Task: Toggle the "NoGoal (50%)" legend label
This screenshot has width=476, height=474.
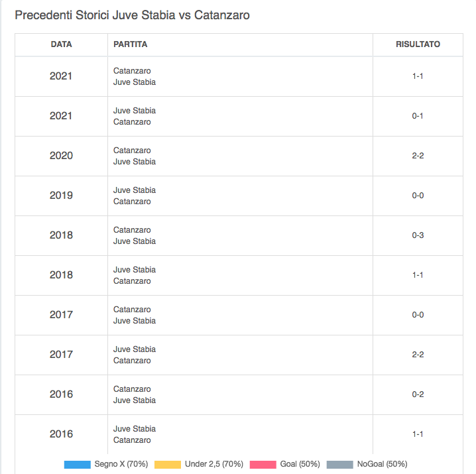Action: (x=382, y=464)
